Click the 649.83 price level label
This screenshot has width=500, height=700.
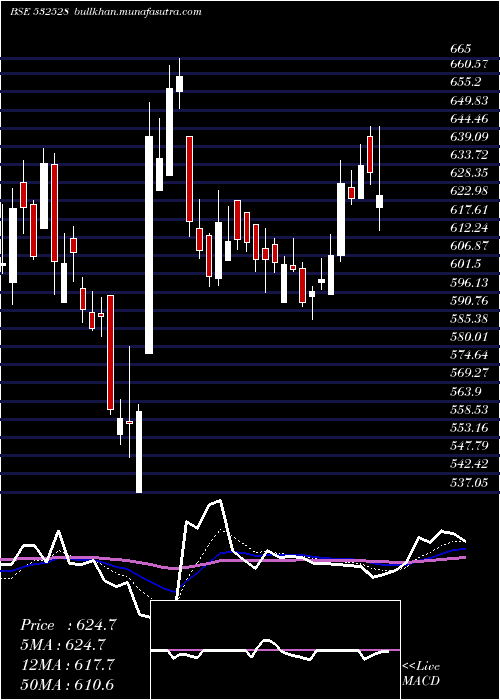(469, 100)
